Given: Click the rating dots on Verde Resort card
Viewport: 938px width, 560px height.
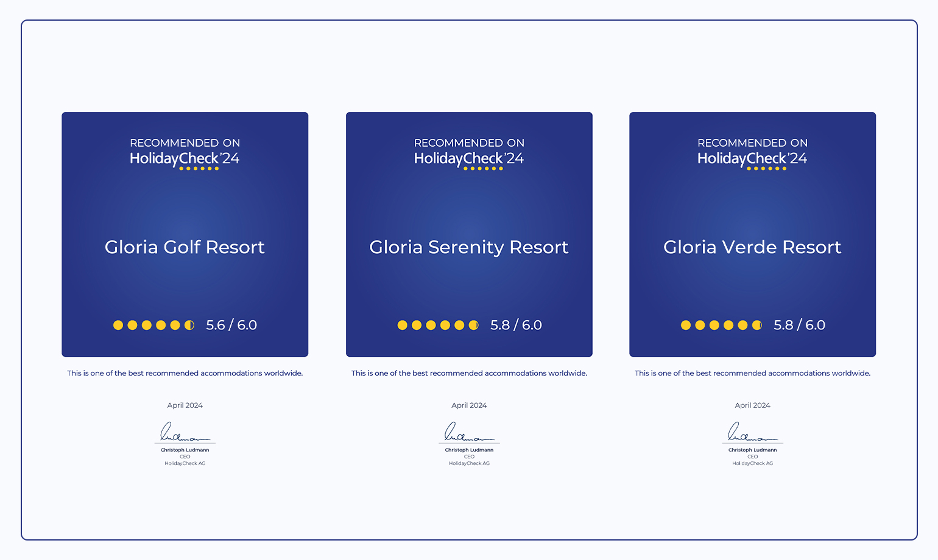Looking at the screenshot, I should click(721, 325).
